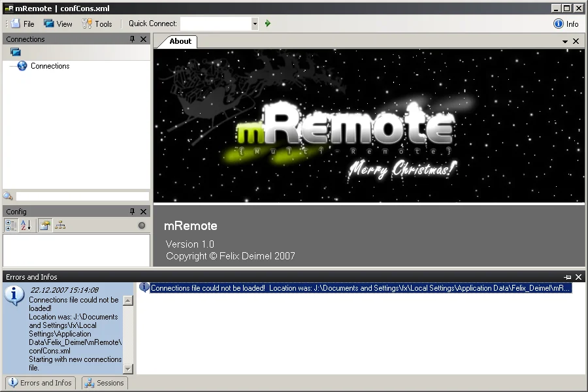Screen dimensions: 588x392
Task: Pin the Connections panel
Action: 132,39
